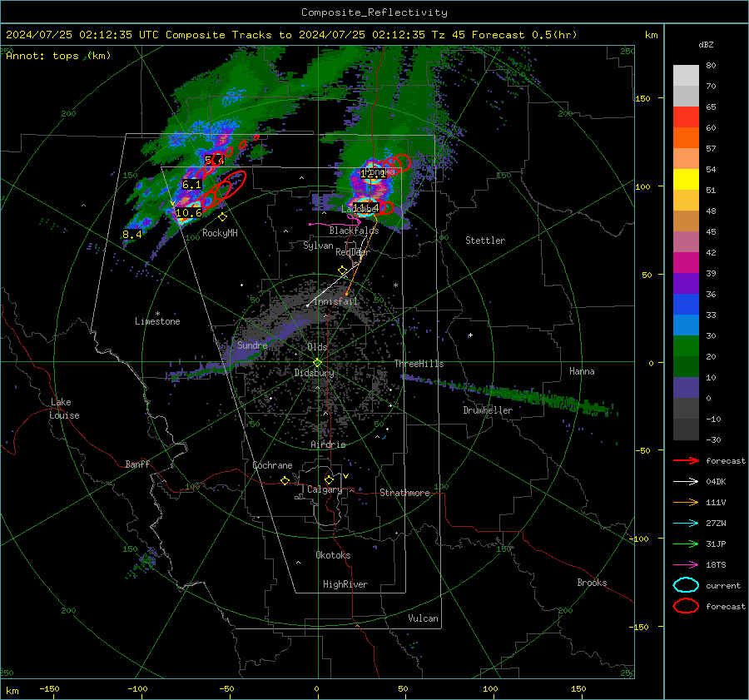Click the orange 111V track arrow
Image resolution: width=749 pixels, height=700 pixels.
coord(686,502)
